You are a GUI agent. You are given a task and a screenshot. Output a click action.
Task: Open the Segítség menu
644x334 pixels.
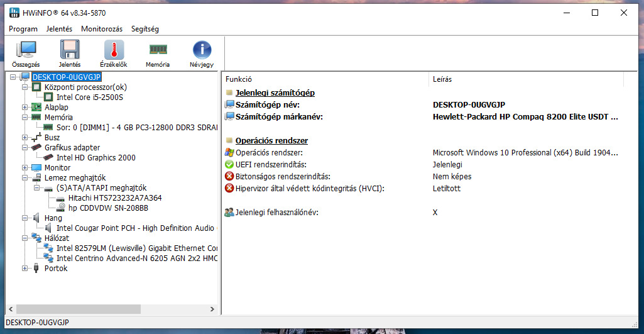(x=145, y=29)
